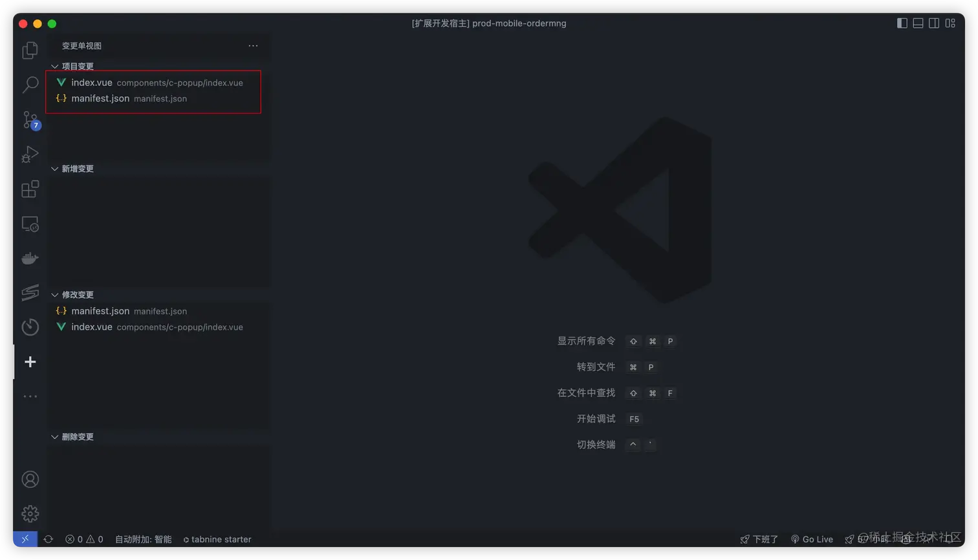Click Go Live in status bar

812,539
